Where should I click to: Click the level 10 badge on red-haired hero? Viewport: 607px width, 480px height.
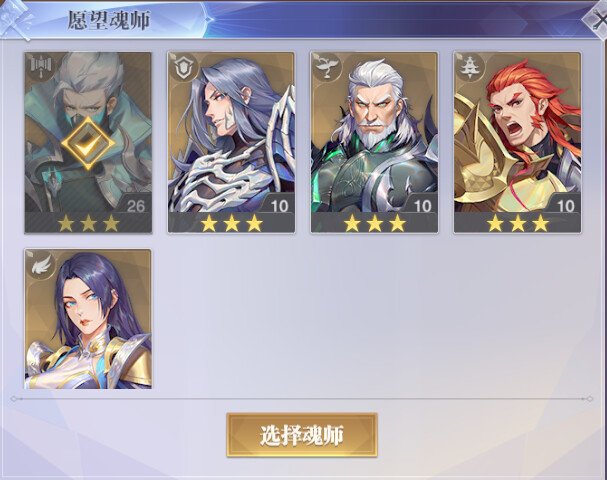(566, 205)
